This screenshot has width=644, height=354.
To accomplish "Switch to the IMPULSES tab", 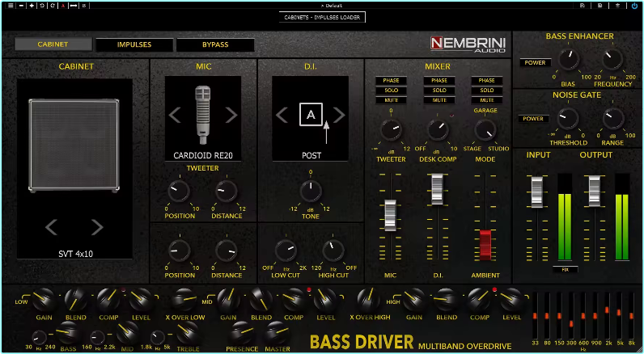I will [x=134, y=44].
